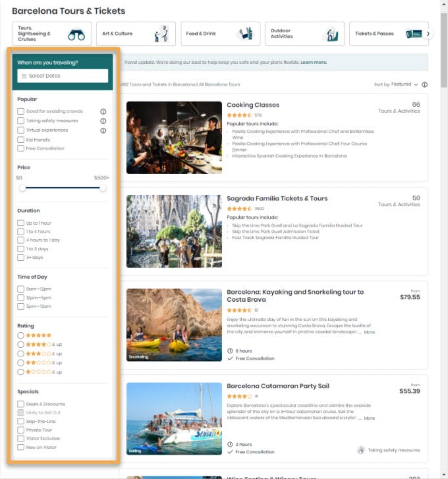Open the Outdoor Activities category tab

click(x=304, y=34)
